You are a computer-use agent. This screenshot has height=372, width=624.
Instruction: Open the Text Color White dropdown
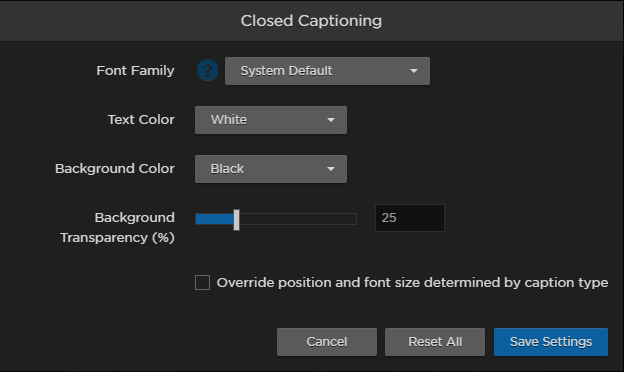(271, 120)
